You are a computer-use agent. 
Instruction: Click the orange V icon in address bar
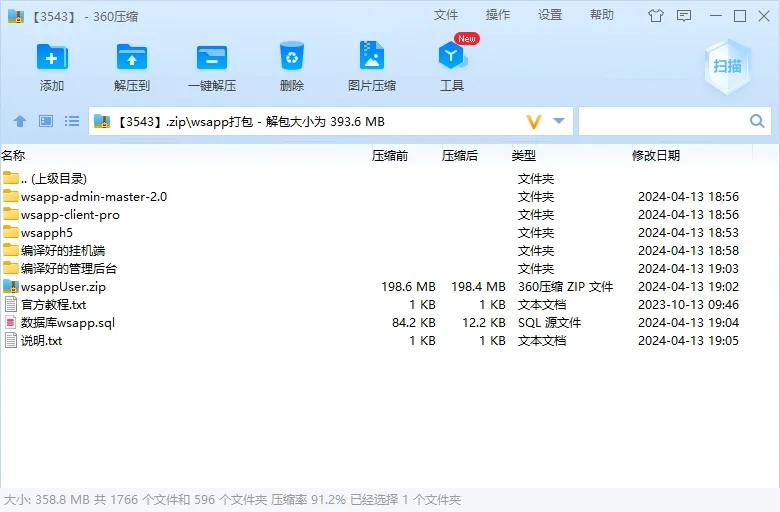[x=534, y=121]
